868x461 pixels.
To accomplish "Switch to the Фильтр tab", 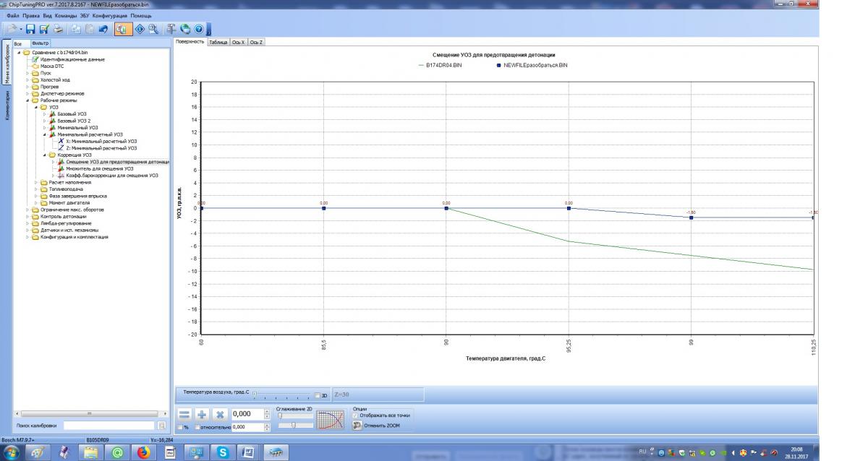I will pos(40,43).
